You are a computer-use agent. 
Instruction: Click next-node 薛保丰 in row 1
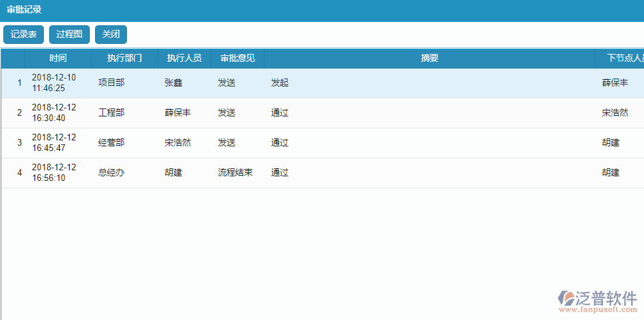pyautogui.click(x=615, y=82)
